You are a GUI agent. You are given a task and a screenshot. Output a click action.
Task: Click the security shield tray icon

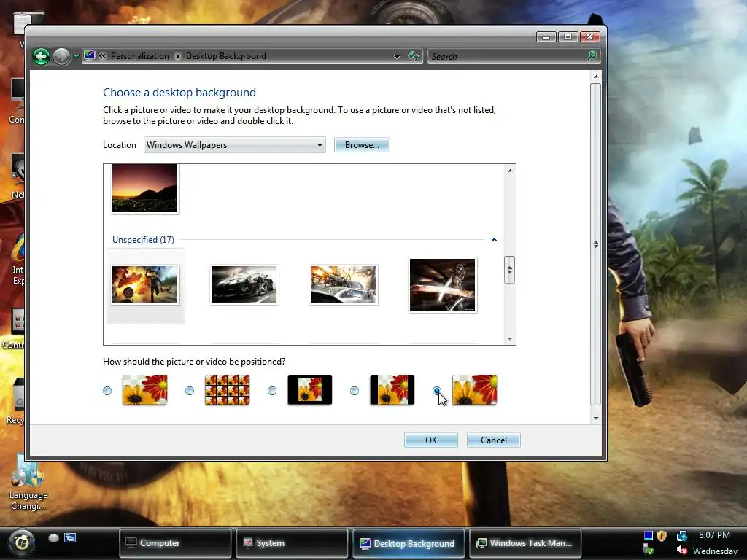662,536
